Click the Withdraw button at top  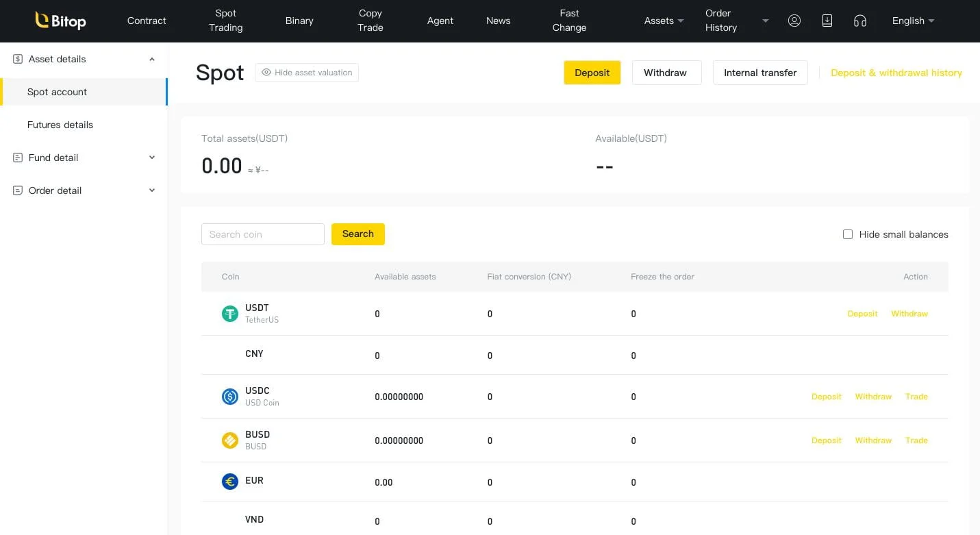pos(666,73)
